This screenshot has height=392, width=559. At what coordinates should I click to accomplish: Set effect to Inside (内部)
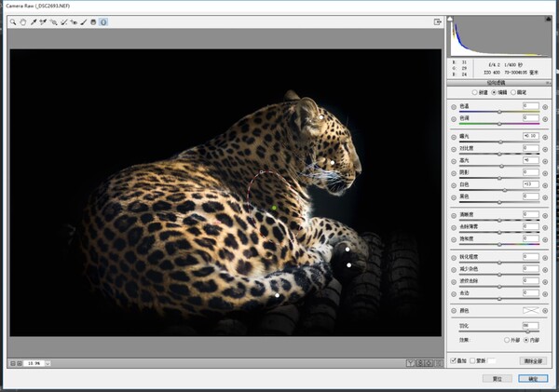pos(526,340)
